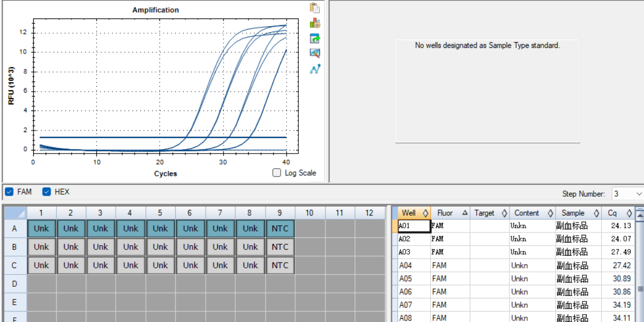The width and height of the screenshot is (644, 322).
Task: Click table cell A01 in Well column
Action: pos(414,226)
